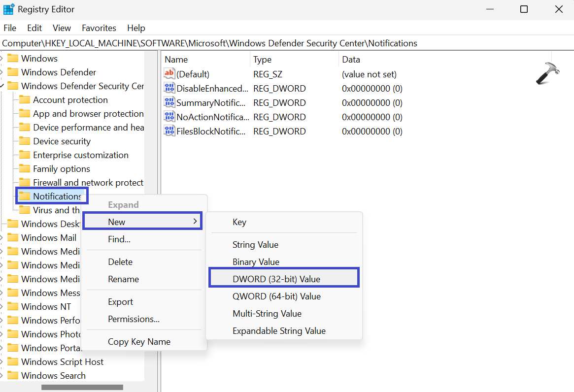This screenshot has width=574, height=392.
Task: Collapse Windows Defender Security Center key
Action: tap(2, 86)
